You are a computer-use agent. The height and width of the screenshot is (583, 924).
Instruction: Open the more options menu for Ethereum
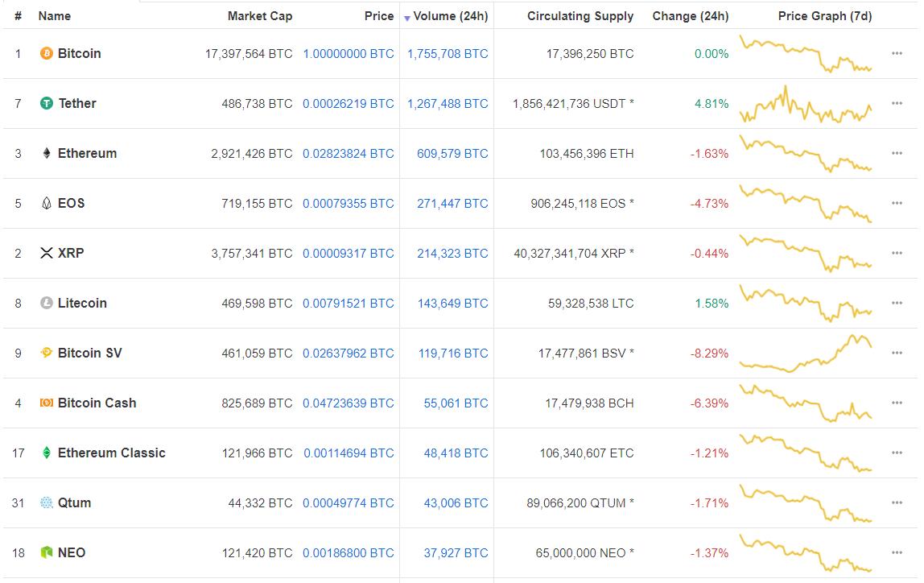(x=897, y=154)
